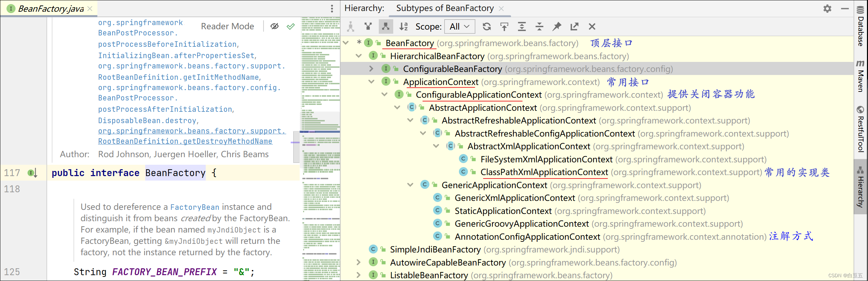
Task: Click Autoscroll to Source icon
Action: point(504,26)
